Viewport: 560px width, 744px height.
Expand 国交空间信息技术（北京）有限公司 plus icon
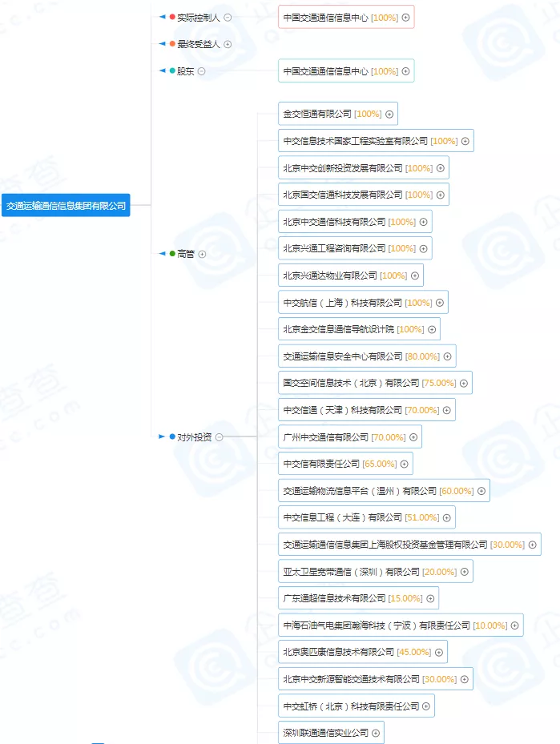(x=464, y=383)
